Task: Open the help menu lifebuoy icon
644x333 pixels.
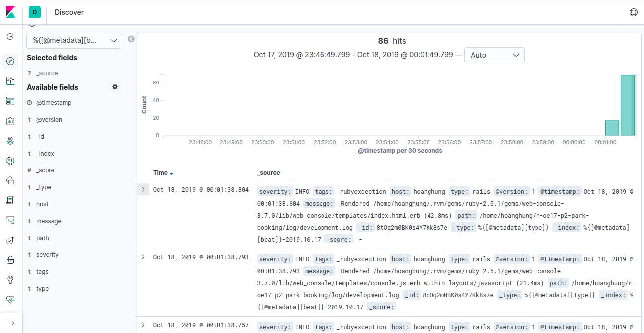Action: tap(633, 12)
